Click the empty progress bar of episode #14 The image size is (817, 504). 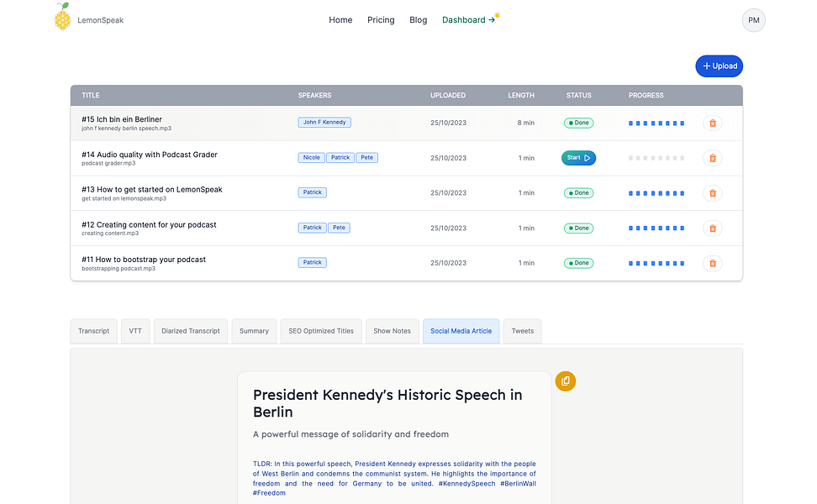pos(656,158)
